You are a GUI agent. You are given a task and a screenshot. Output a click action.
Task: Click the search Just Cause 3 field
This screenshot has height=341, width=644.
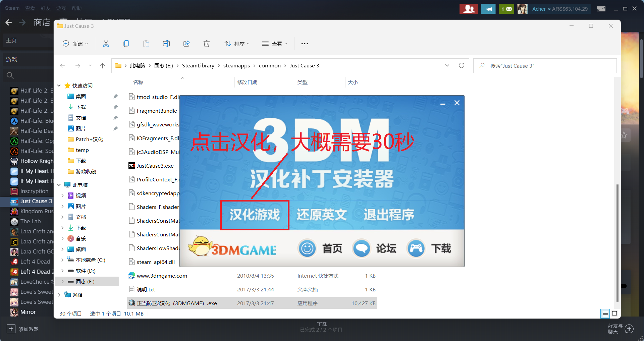tap(545, 66)
